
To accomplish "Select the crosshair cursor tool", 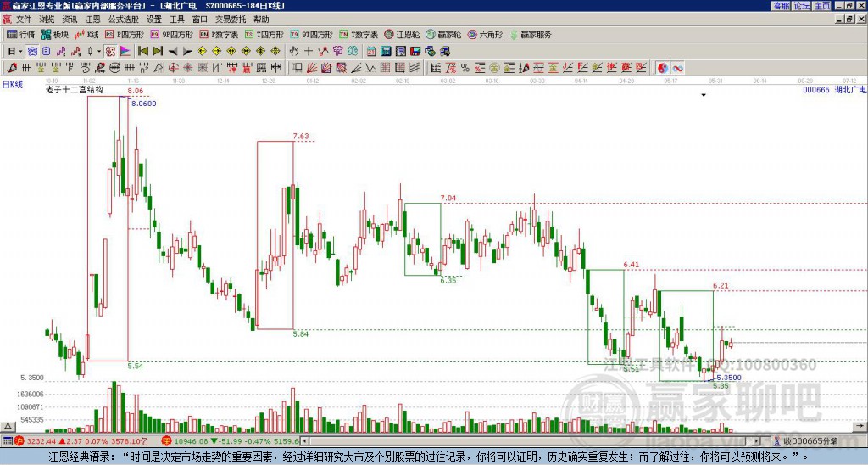I will [309, 52].
